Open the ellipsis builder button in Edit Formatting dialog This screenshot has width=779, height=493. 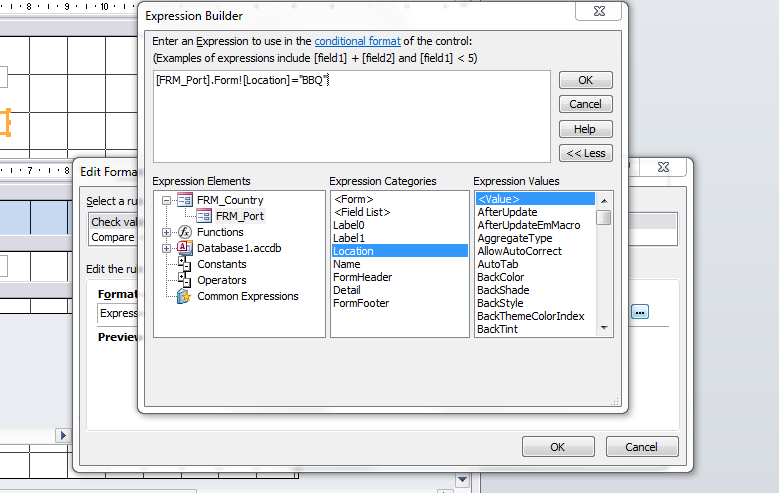click(640, 312)
